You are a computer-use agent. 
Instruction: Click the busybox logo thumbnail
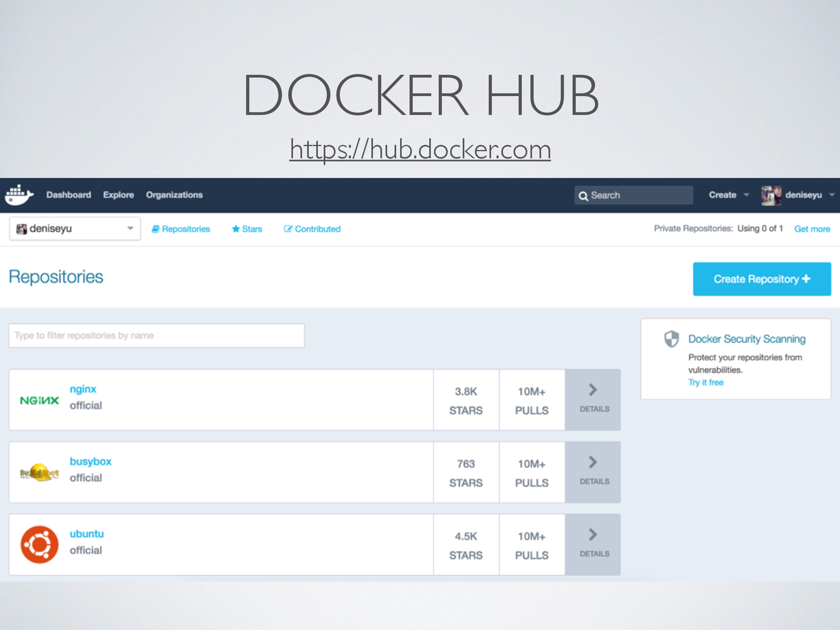(x=39, y=472)
